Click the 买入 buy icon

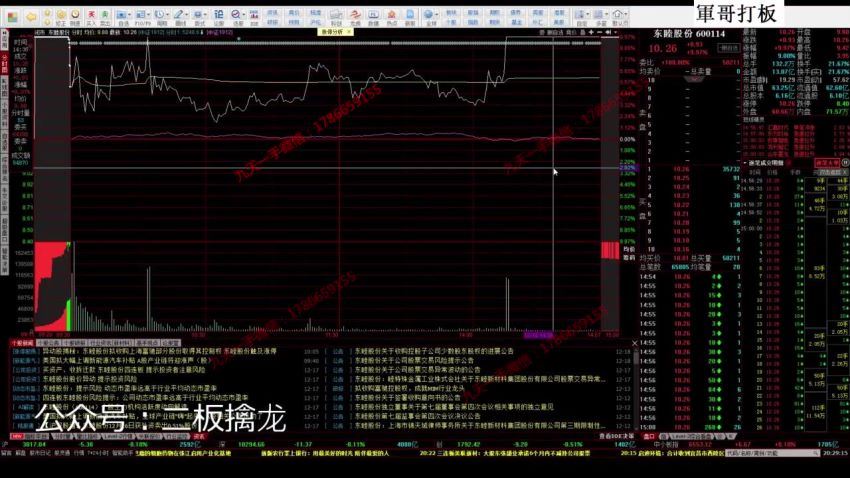pos(91,15)
